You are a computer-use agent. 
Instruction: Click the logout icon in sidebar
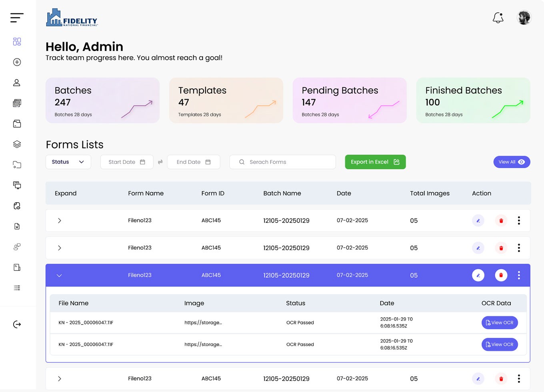(17, 324)
